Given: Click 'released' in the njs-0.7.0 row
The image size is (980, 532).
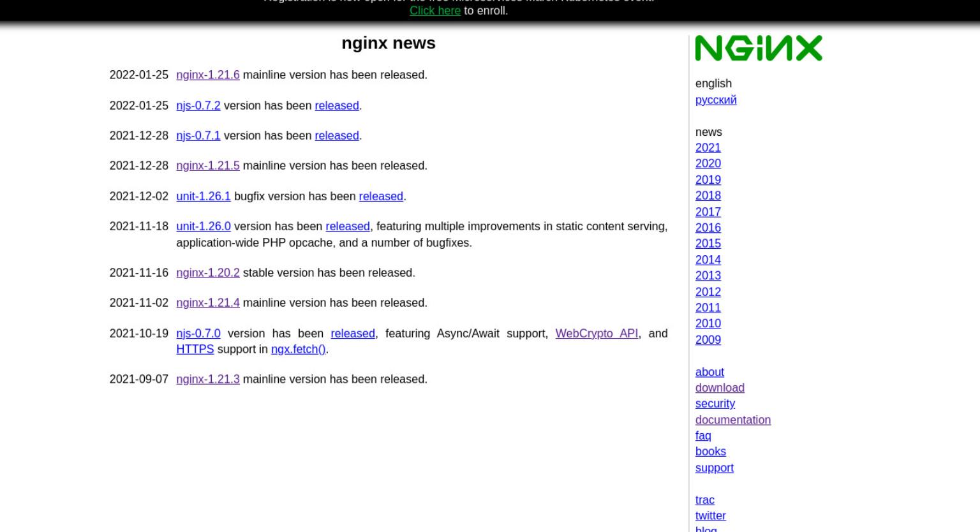Looking at the screenshot, I should click(x=353, y=333).
